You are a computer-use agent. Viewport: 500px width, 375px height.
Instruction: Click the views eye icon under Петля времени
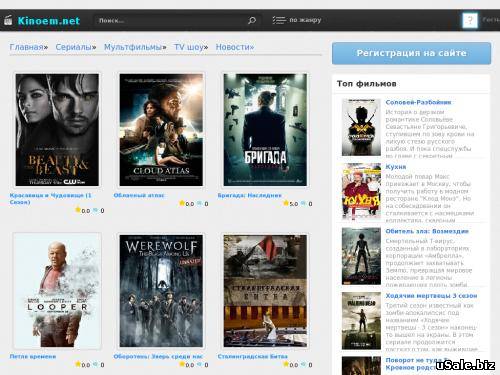pyautogui.click(x=95, y=364)
